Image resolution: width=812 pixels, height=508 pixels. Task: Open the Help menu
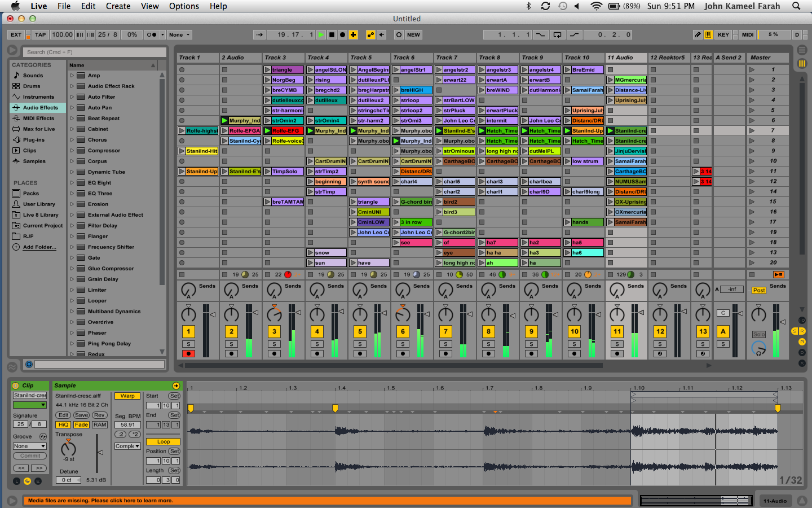(x=218, y=6)
